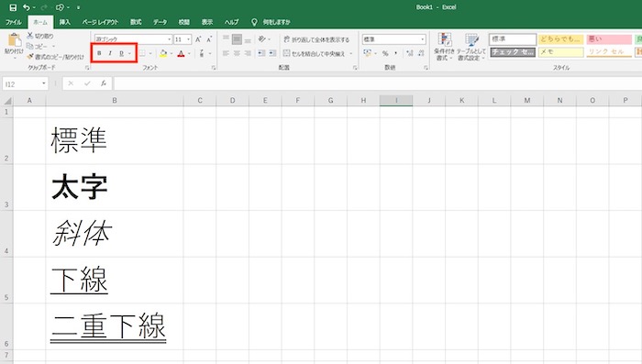The height and width of the screenshot is (364, 642).
Task: Switch to the 表示 View tab
Action: pyautogui.click(x=207, y=22)
